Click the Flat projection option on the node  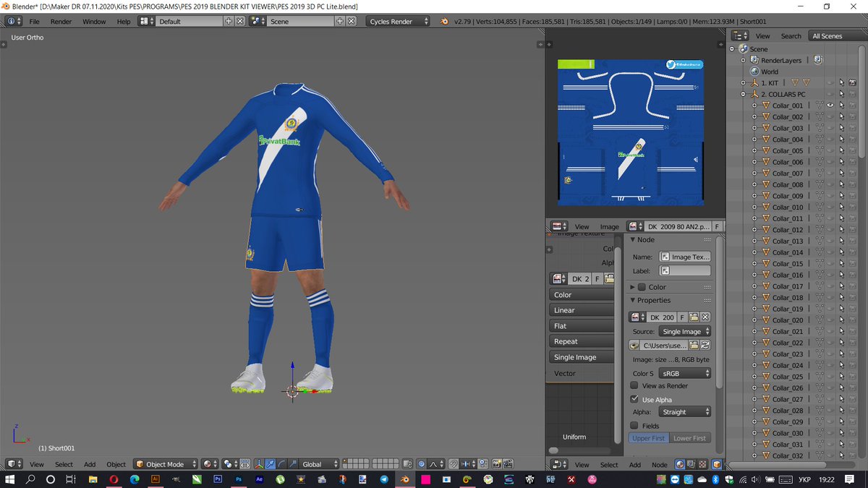(x=582, y=326)
